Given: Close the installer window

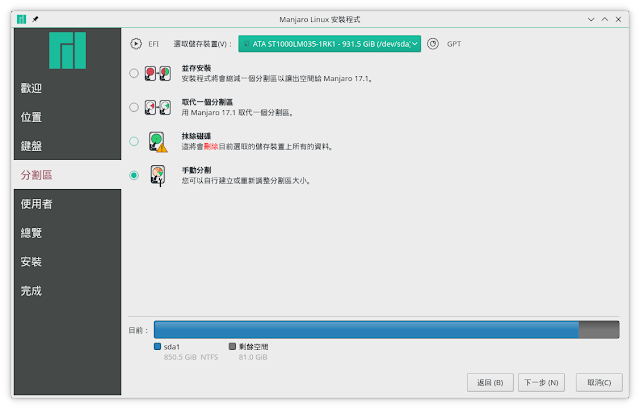Looking at the screenshot, I should pyautogui.click(x=619, y=19).
